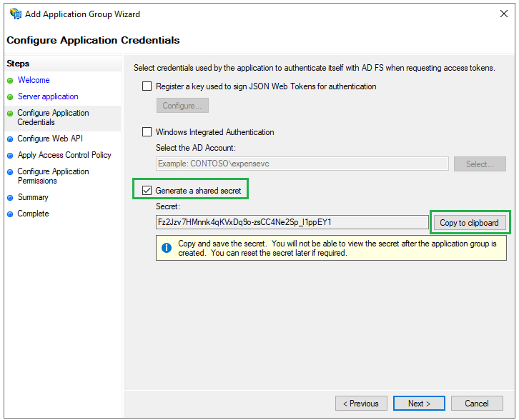The image size is (519, 420).
Task: Go back using the Previous button
Action: coord(361,404)
